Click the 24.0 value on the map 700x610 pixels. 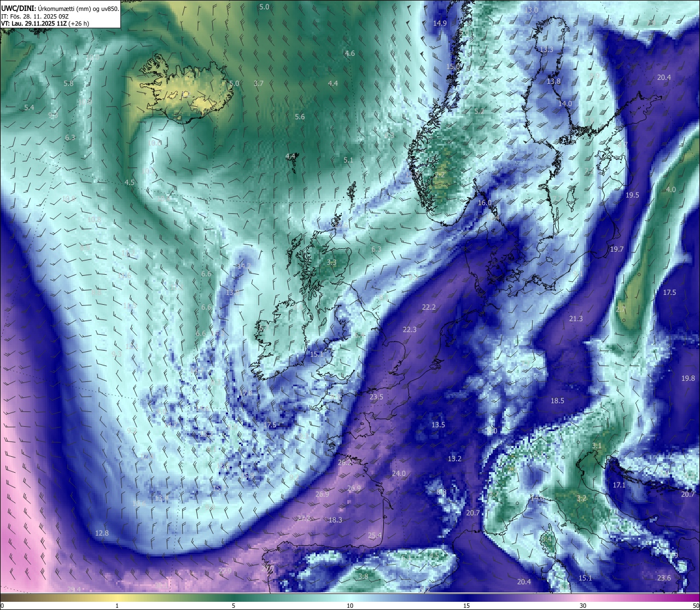pyautogui.click(x=399, y=474)
